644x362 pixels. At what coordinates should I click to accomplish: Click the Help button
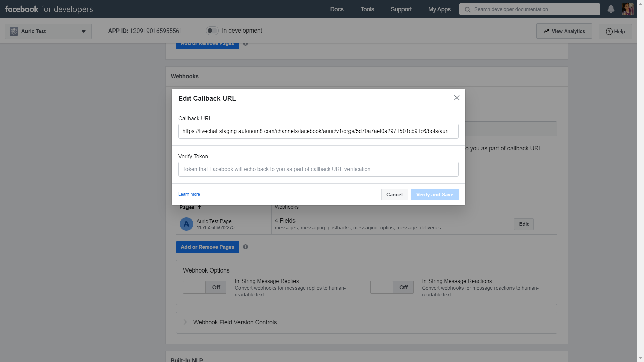pos(615,32)
